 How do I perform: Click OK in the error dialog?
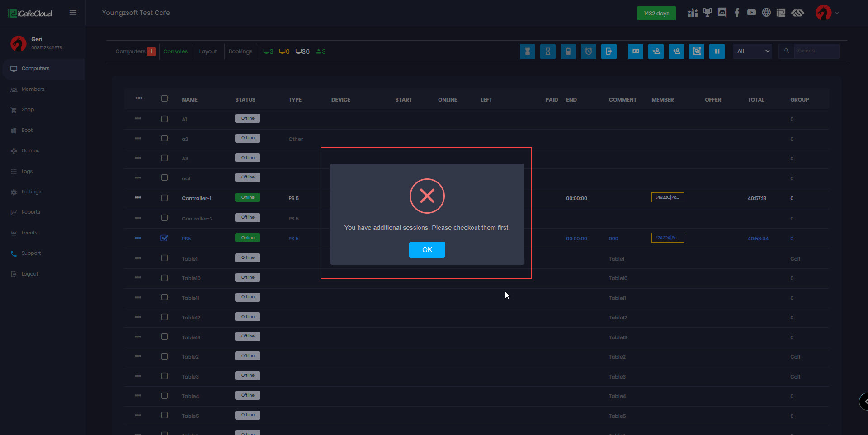(x=427, y=250)
